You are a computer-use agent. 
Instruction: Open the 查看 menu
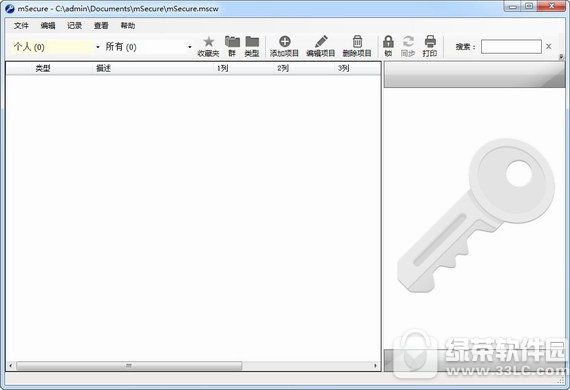(x=101, y=25)
